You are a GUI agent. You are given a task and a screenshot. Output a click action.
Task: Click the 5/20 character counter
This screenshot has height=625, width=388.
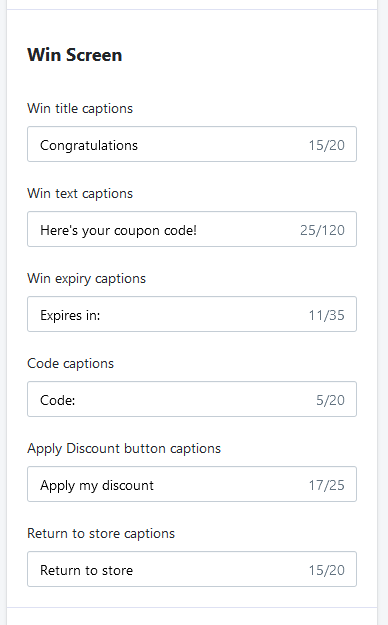(330, 400)
